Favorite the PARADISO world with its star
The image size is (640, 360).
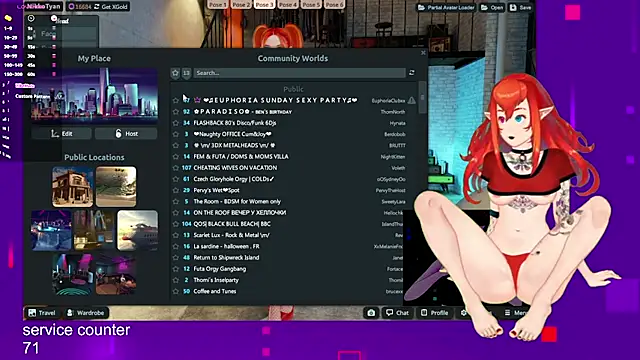pos(176,111)
